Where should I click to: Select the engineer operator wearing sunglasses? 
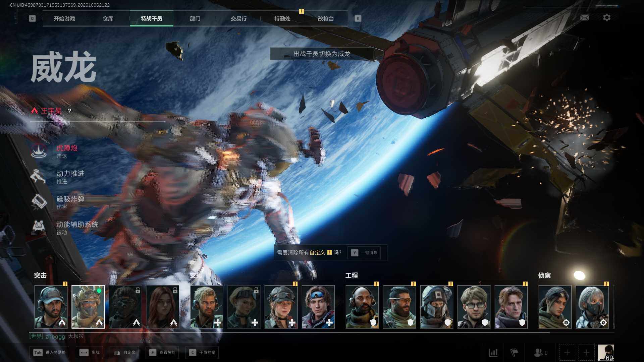[x=399, y=307]
